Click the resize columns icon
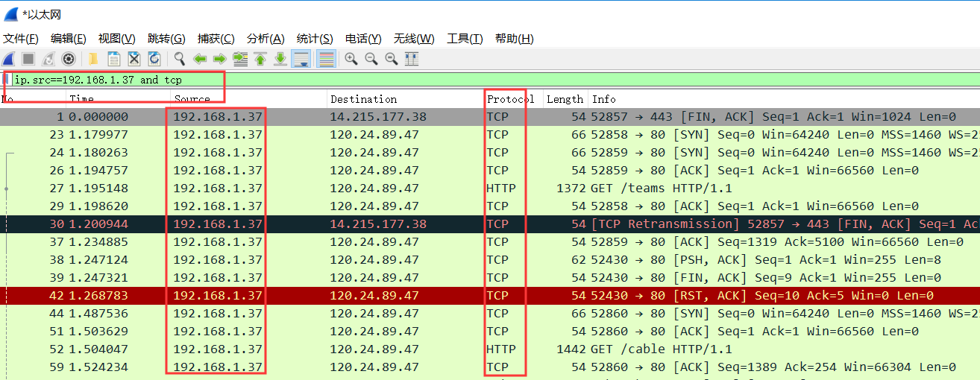 (411, 59)
